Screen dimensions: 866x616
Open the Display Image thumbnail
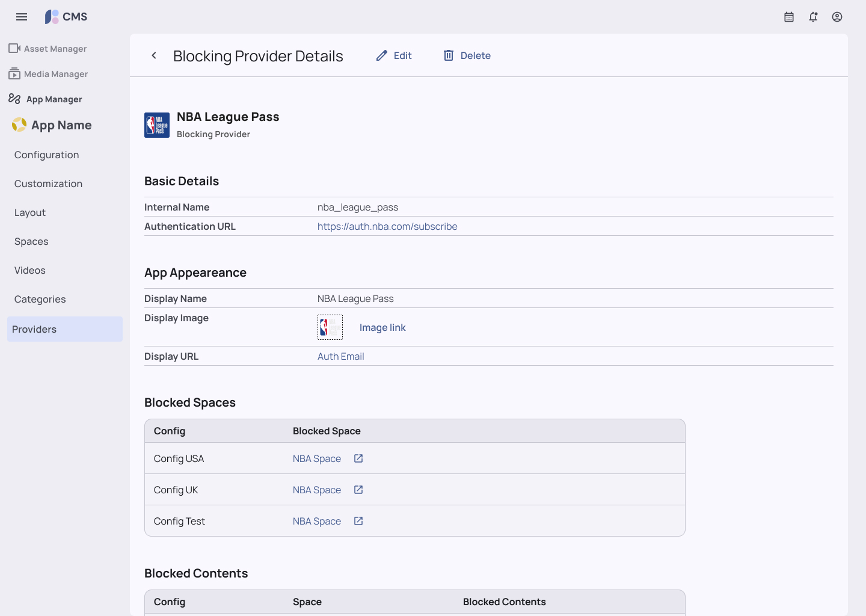point(330,327)
